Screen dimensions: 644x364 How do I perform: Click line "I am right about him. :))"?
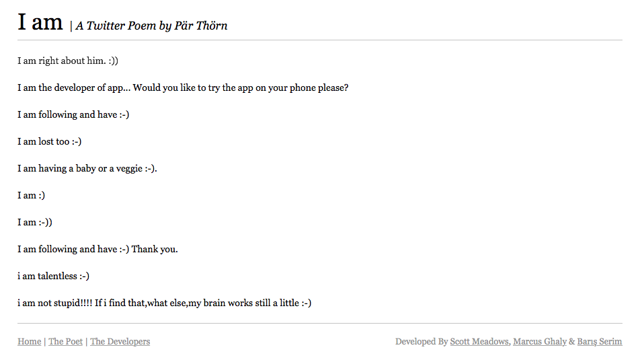[68, 61]
